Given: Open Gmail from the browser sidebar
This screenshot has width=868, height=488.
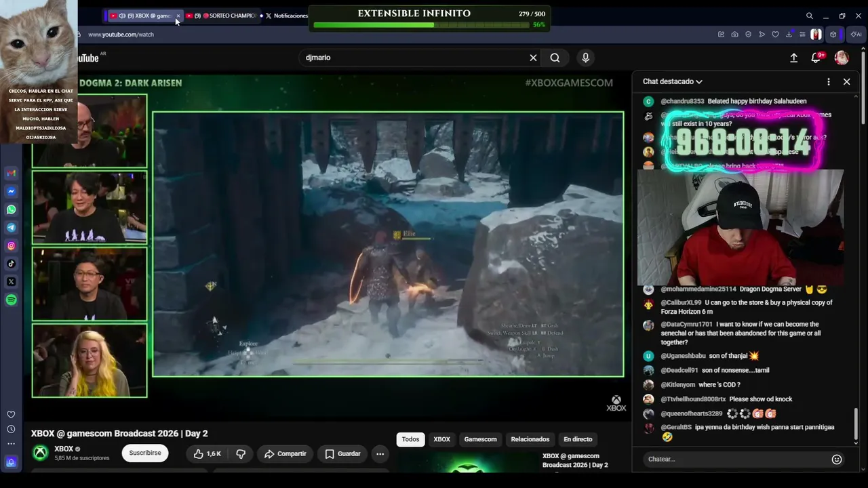Looking at the screenshot, I should (12, 174).
